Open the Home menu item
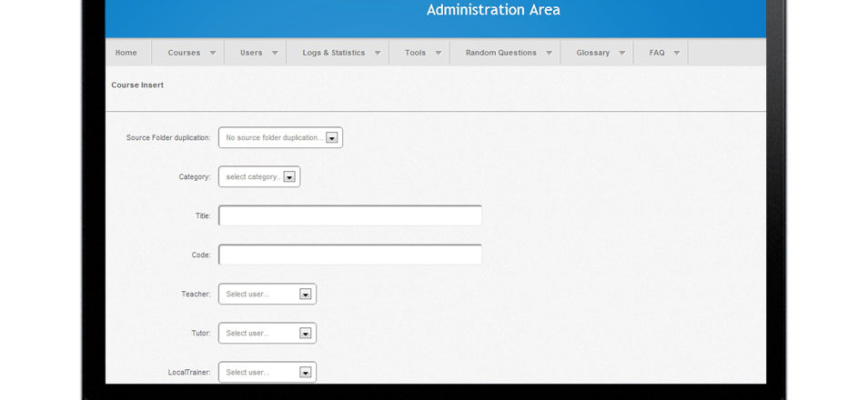Viewport: 868px width, 400px height. [126, 53]
